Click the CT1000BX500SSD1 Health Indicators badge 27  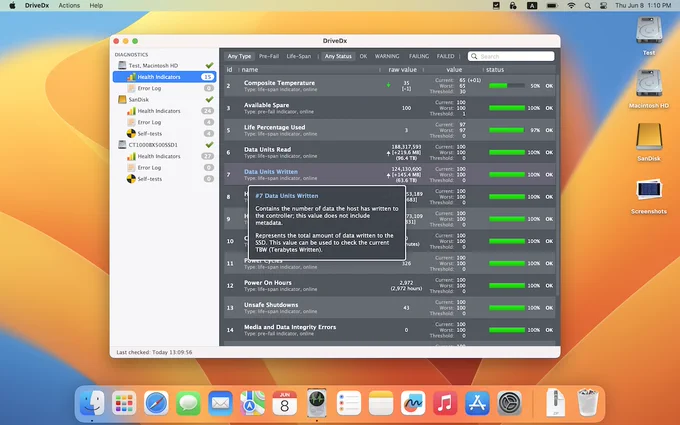207,156
